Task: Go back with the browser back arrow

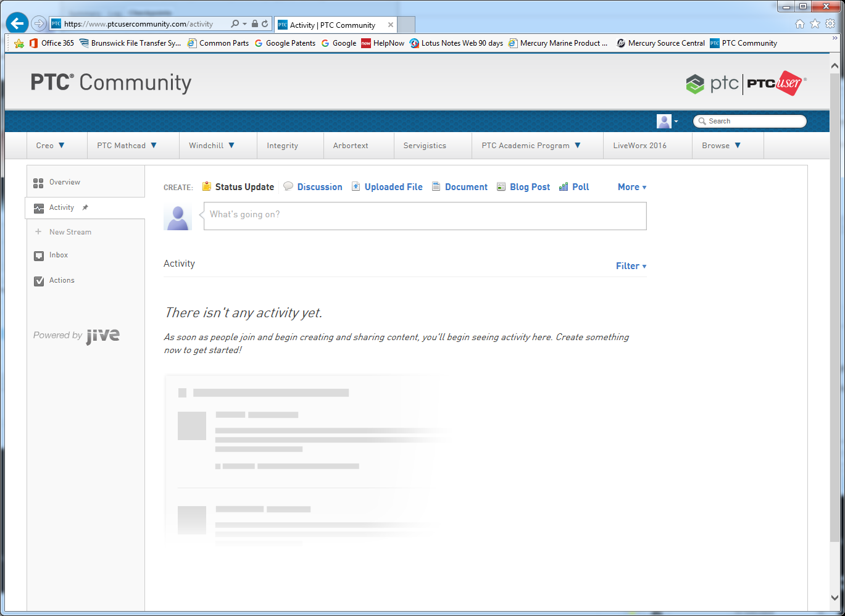Action: pyautogui.click(x=17, y=23)
